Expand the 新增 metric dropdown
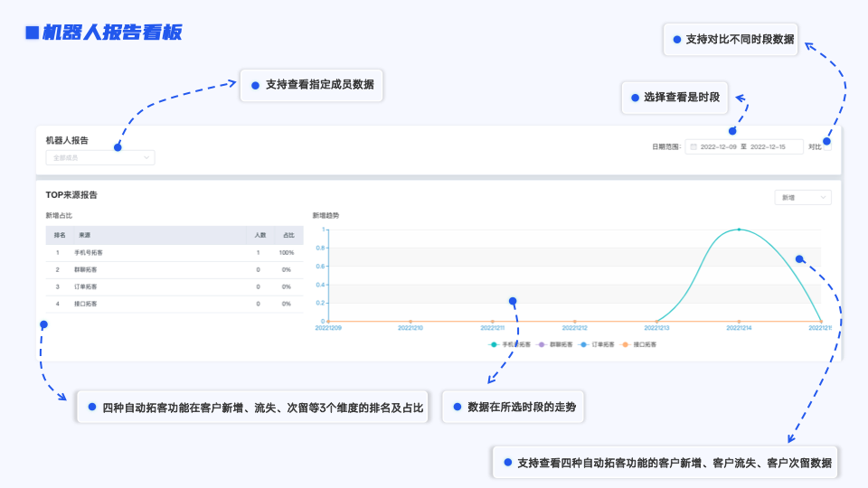The height and width of the screenshot is (488, 868). coord(803,197)
